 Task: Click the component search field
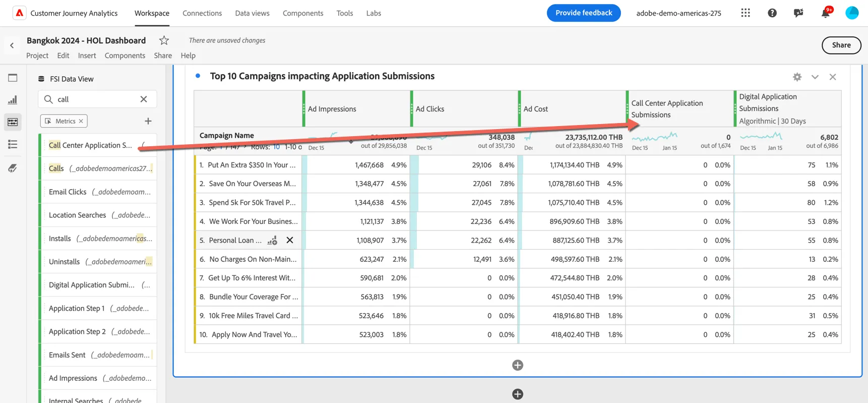pos(97,99)
